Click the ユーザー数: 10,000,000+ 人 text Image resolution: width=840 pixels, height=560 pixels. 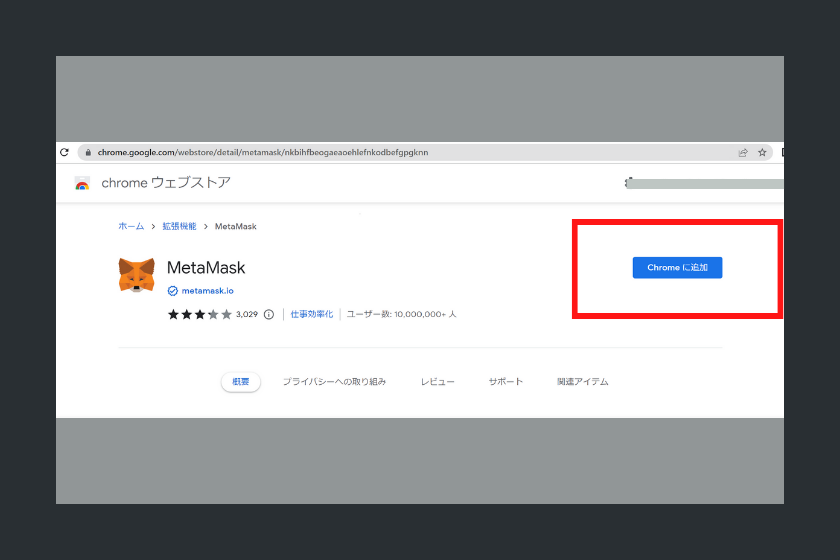coord(401,314)
